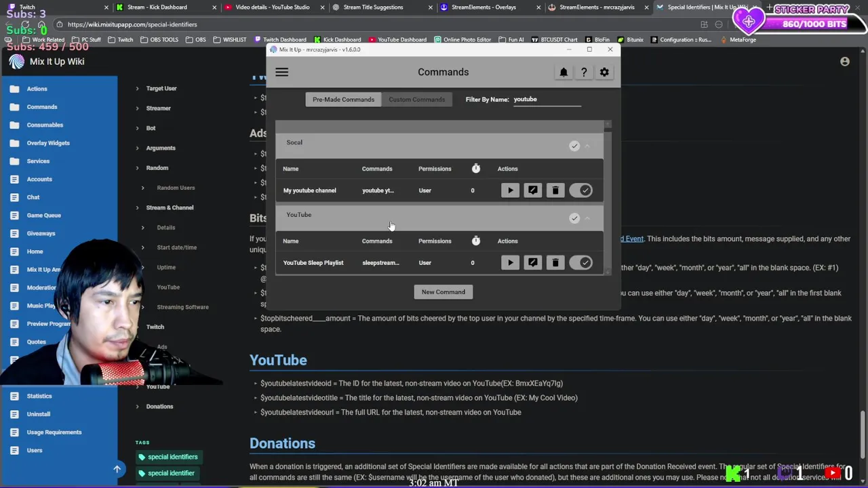Click the Mix It Up Wiki logo
Viewport: 868px width, 488px height.
click(17, 62)
